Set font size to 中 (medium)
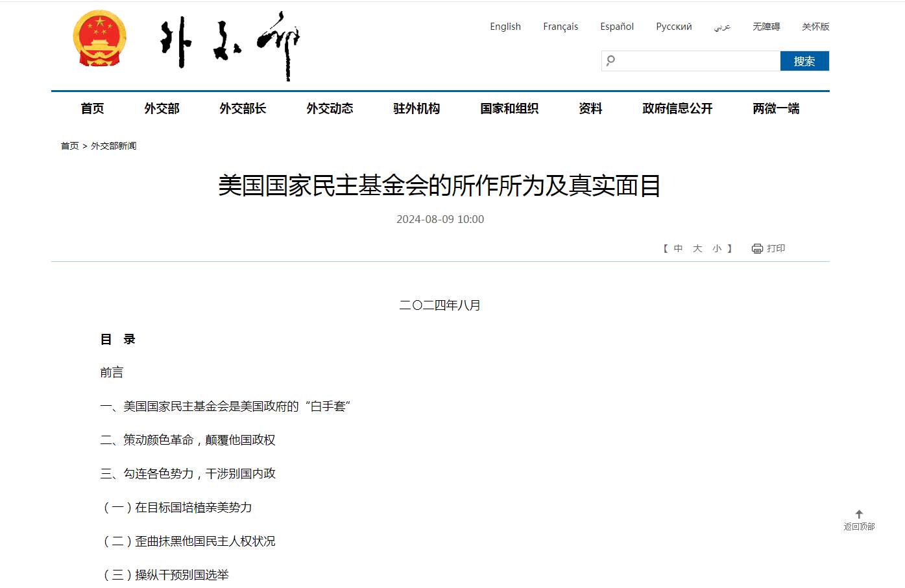 tap(678, 248)
